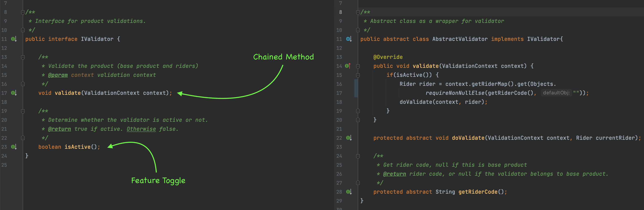The width and height of the screenshot is (644, 210).
Task: Click 'getRiderCode()' argument inside requireNonNullElse
Action: [511, 93]
